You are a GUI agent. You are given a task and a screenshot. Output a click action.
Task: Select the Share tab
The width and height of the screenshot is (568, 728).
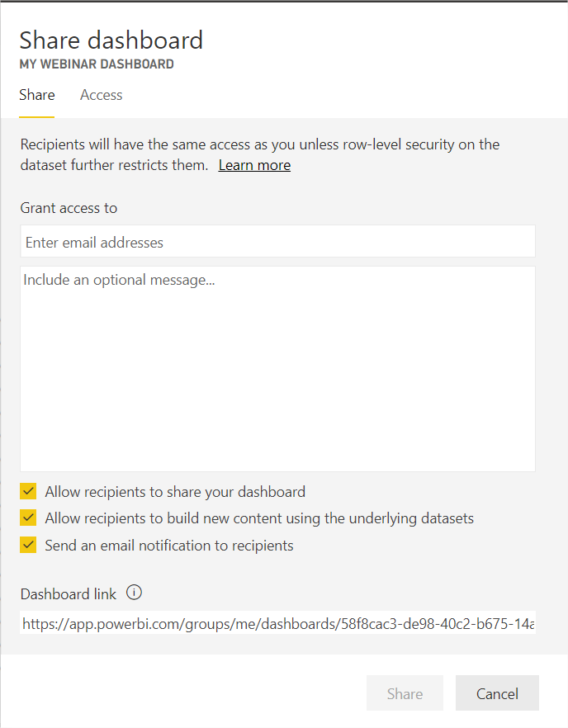coord(36,95)
